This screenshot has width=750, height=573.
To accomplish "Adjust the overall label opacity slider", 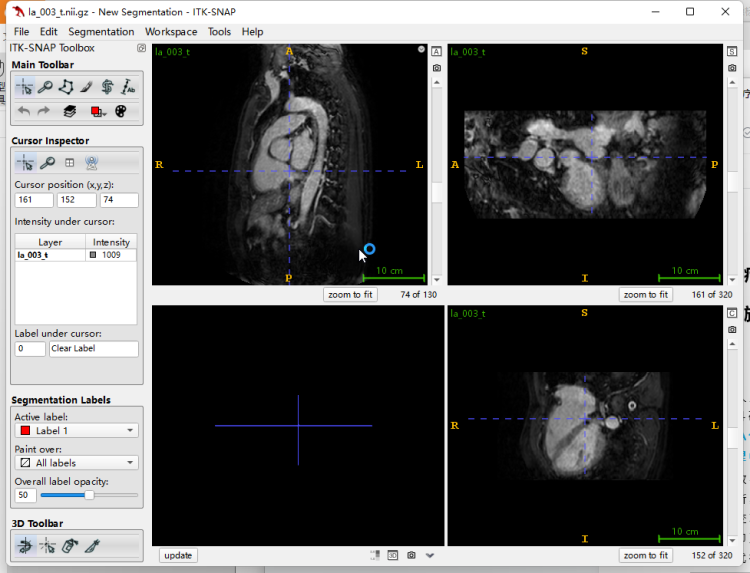I will click(89, 495).
